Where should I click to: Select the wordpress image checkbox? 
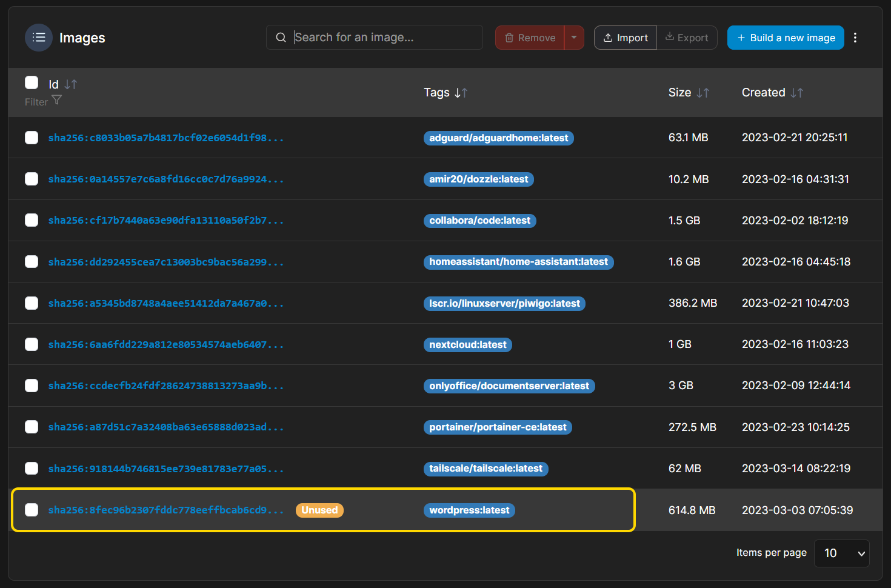(x=32, y=510)
